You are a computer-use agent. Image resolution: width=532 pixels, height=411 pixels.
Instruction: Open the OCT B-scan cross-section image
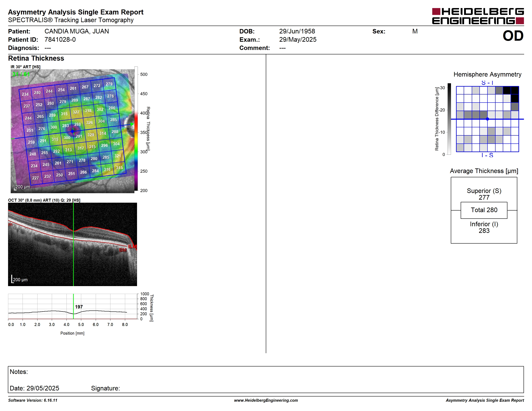tap(72, 244)
